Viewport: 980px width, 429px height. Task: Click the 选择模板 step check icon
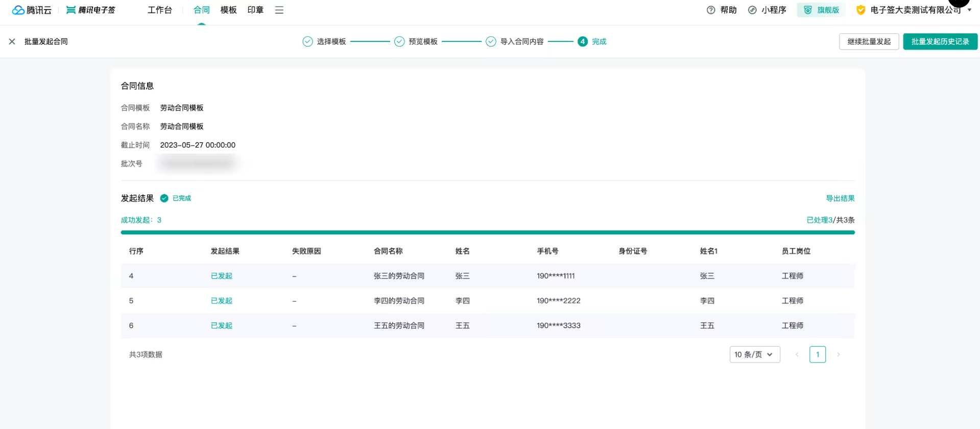[307, 41]
